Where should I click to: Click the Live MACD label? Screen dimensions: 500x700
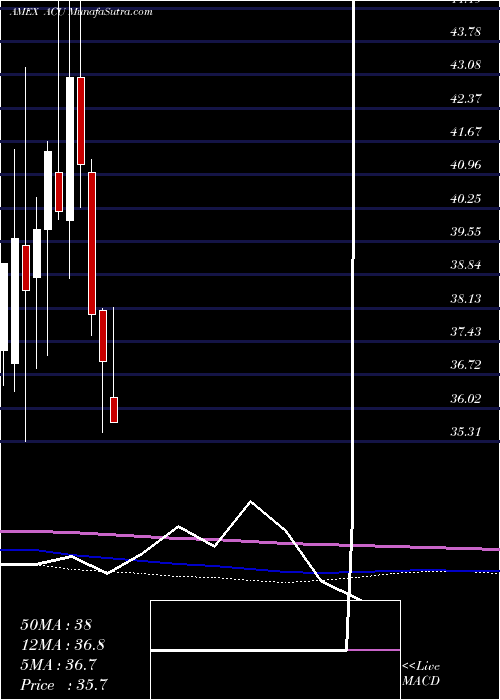[421, 674]
